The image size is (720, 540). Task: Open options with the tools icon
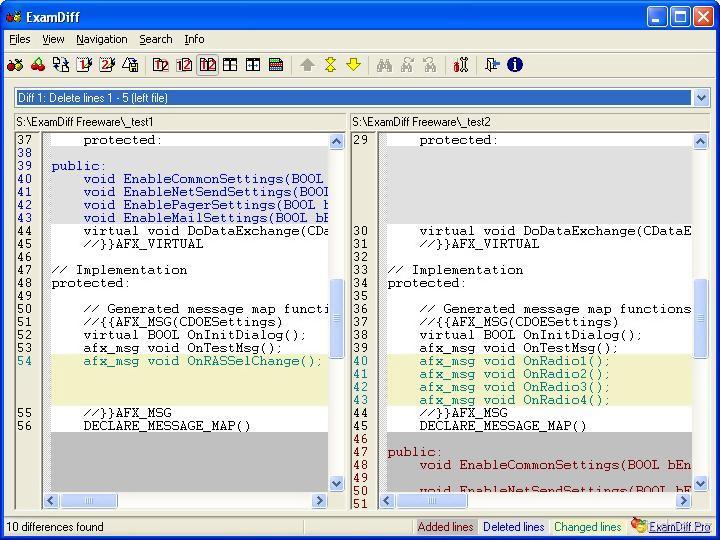[x=461, y=65]
